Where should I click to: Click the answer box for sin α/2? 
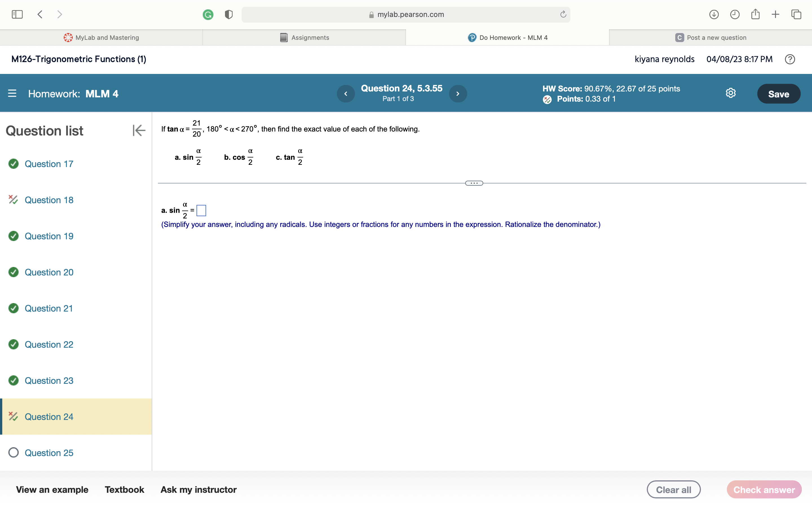click(201, 211)
